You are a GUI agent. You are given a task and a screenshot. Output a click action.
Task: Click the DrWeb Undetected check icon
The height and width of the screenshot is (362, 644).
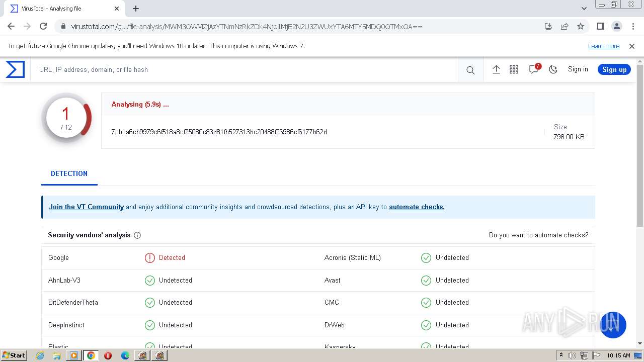[426, 325]
